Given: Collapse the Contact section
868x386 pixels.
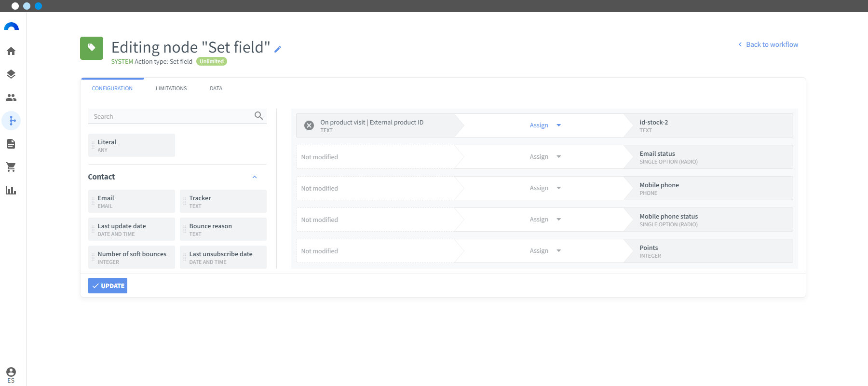Looking at the screenshot, I should (x=255, y=177).
